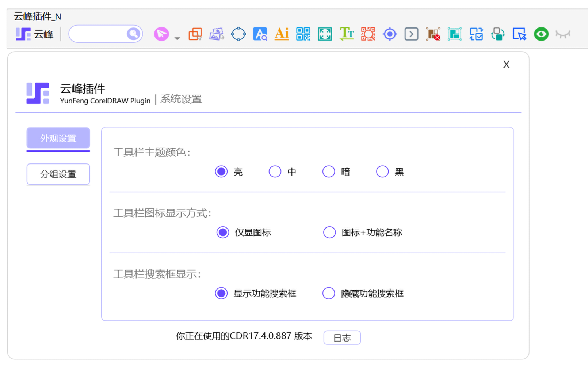This screenshot has height=366, width=588.
Task: Open the QR code generator tool
Action: click(x=303, y=34)
